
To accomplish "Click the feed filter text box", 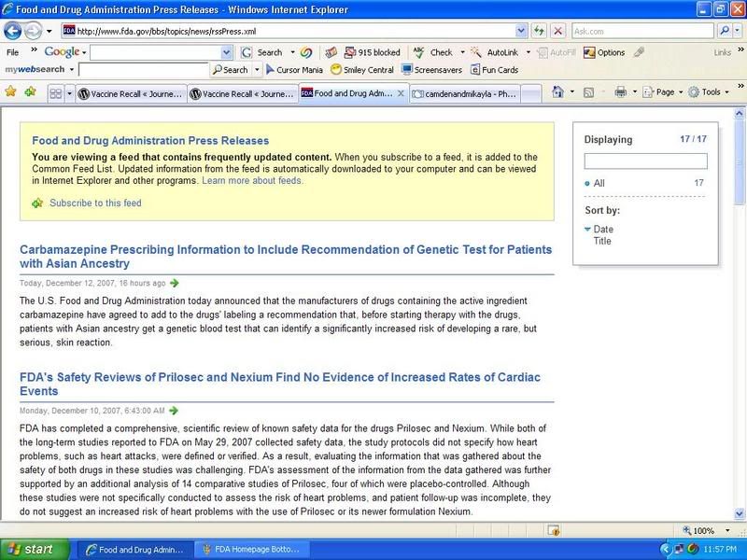I will [645, 161].
